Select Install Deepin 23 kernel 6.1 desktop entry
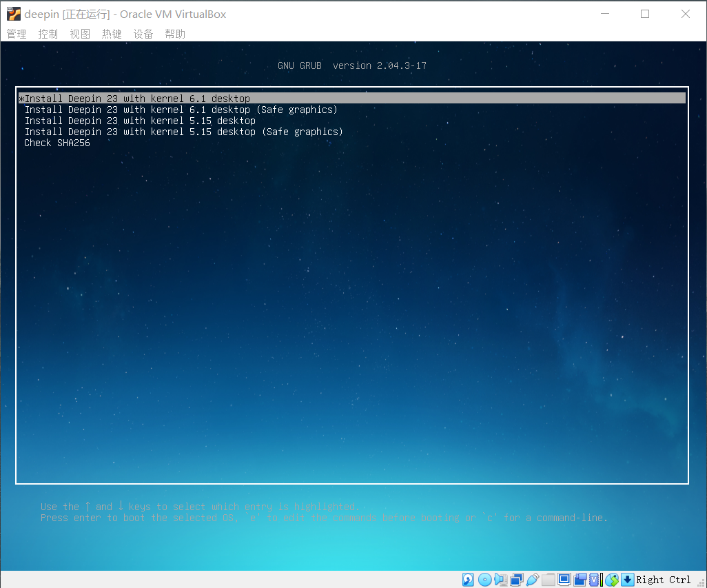This screenshot has height=588, width=707. pyautogui.click(x=352, y=99)
